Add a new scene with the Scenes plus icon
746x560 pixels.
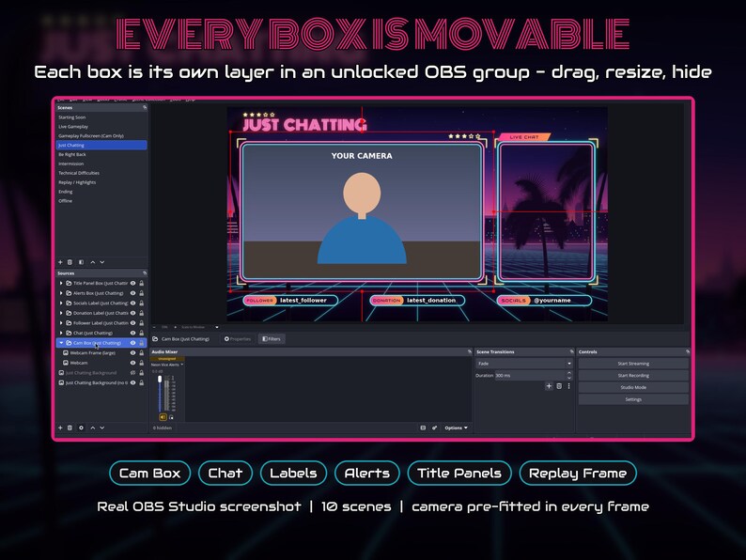click(60, 262)
